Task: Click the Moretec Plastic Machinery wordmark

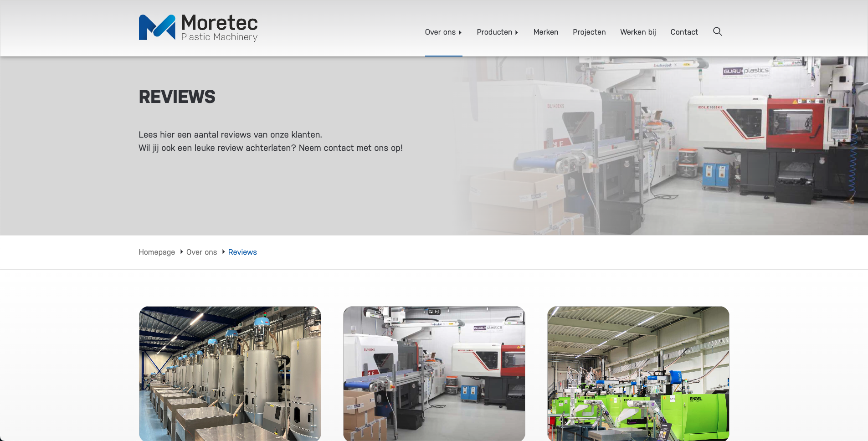Action: [219, 27]
